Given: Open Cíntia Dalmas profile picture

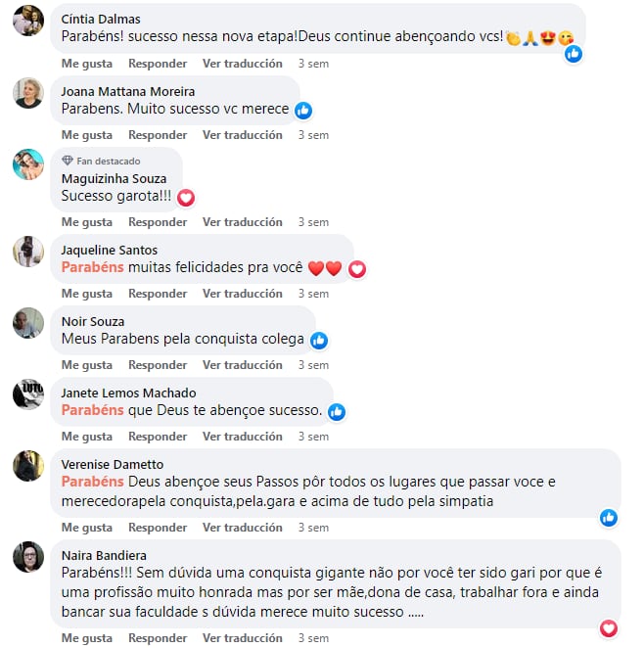Looking at the screenshot, I should pyautogui.click(x=28, y=21).
